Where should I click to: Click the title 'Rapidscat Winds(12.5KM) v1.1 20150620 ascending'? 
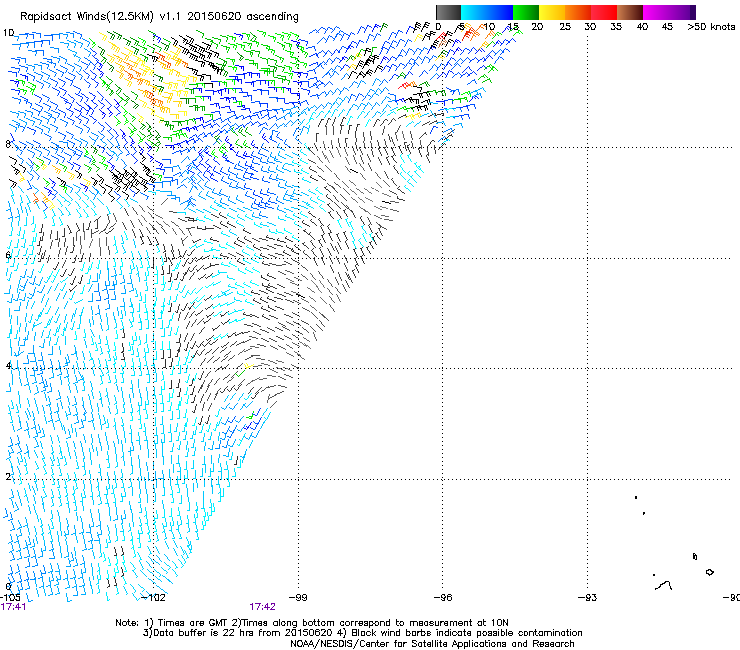(159, 17)
